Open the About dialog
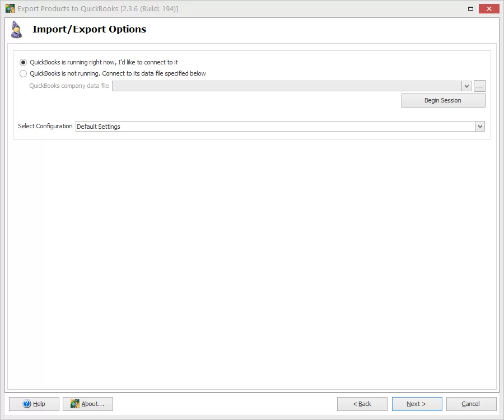 [x=87, y=404]
